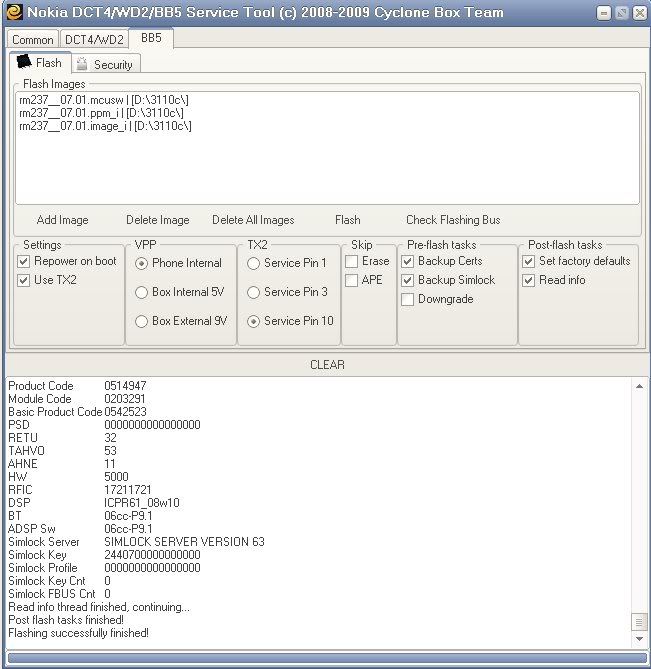This screenshot has height=669, width=651.
Task: Click HW value 5000
Action: 116,477
